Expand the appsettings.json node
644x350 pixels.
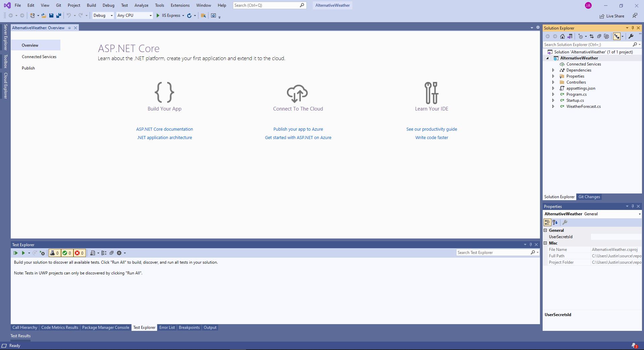pyautogui.click(x=553, y=88)
